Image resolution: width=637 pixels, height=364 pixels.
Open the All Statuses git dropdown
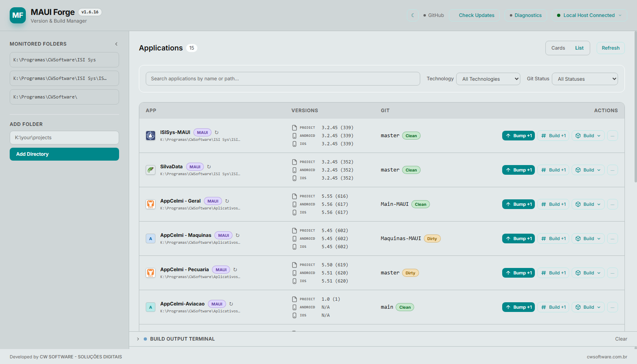(585, 79)
